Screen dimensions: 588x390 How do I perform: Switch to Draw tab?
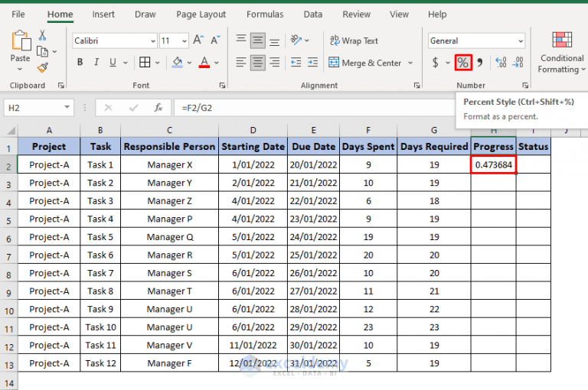[x=145, y=15]
